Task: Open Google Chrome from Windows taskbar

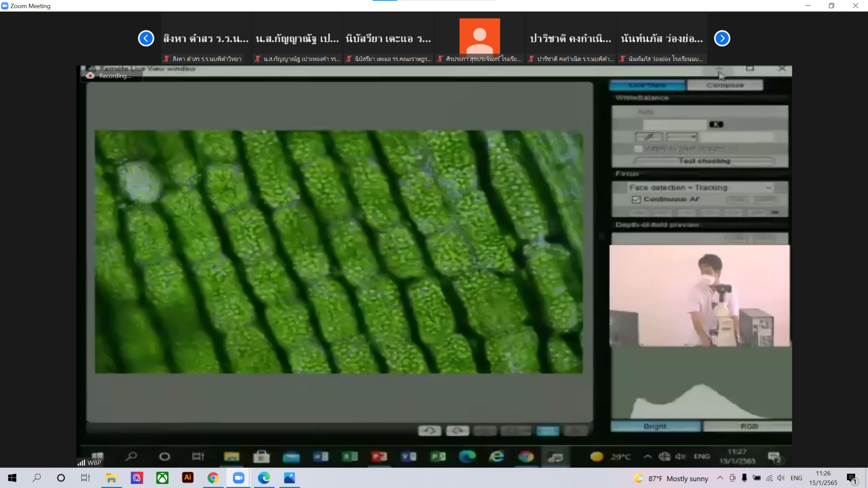Action: click(213, 478)
